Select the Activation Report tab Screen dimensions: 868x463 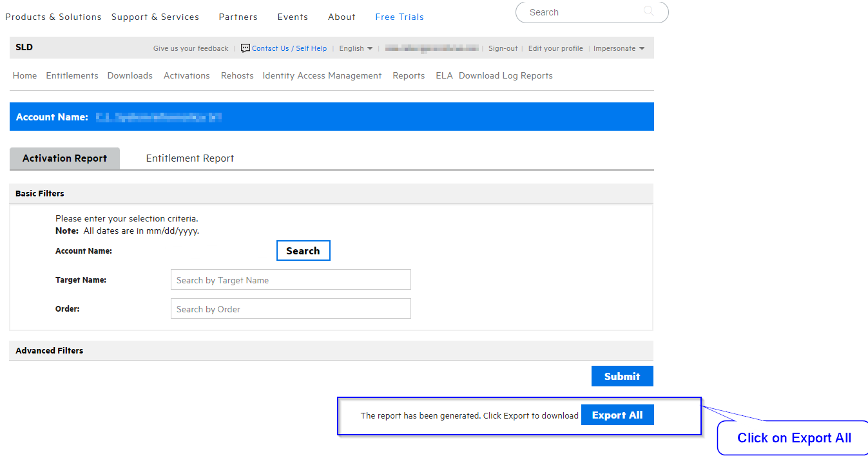coord(64,158)
